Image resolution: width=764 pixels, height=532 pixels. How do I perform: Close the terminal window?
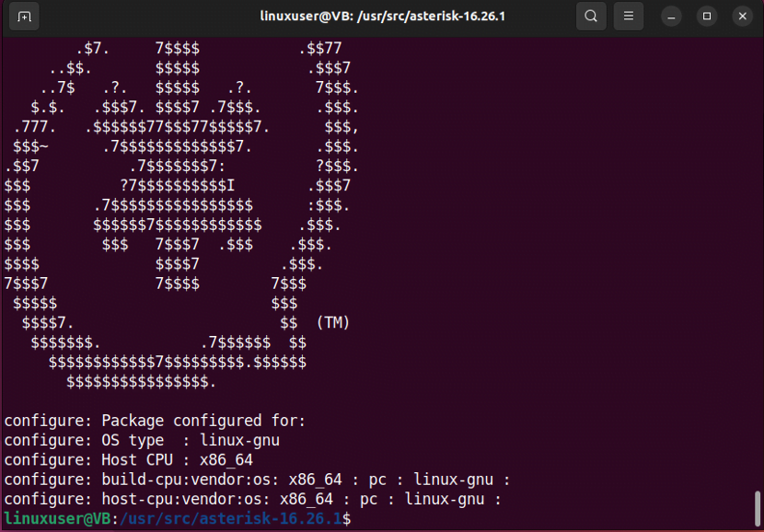[743, 17]
